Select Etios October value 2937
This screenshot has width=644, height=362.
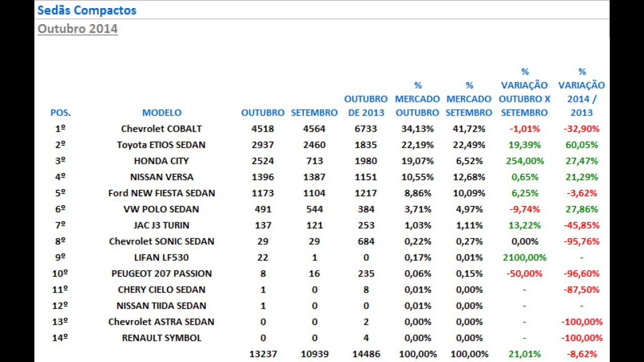coord(263,145)
